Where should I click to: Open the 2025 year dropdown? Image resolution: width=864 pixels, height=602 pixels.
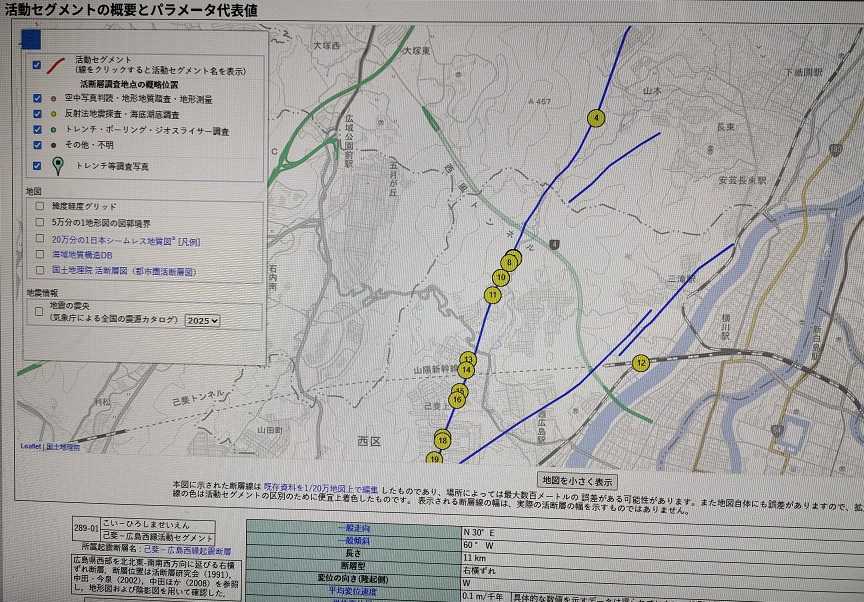pos(202,321)
